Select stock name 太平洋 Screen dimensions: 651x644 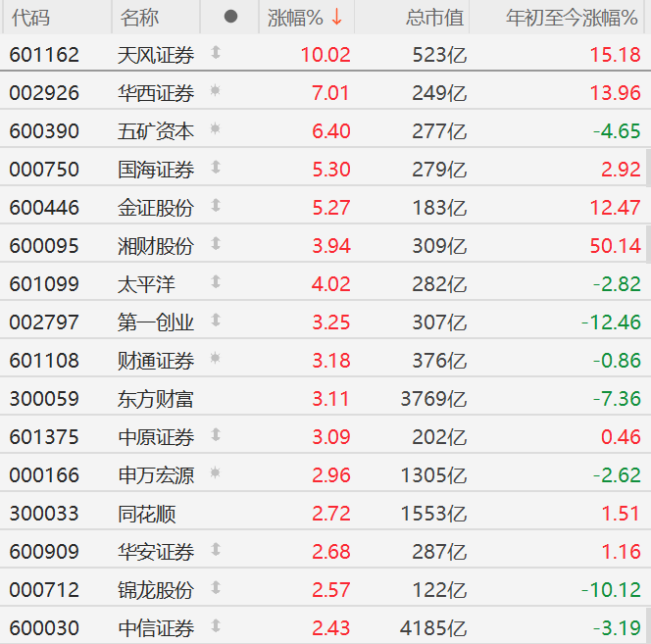(146, 284)
